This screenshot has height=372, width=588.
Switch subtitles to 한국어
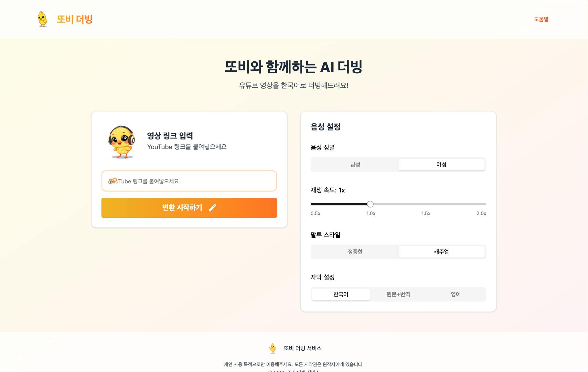point(341,294)
